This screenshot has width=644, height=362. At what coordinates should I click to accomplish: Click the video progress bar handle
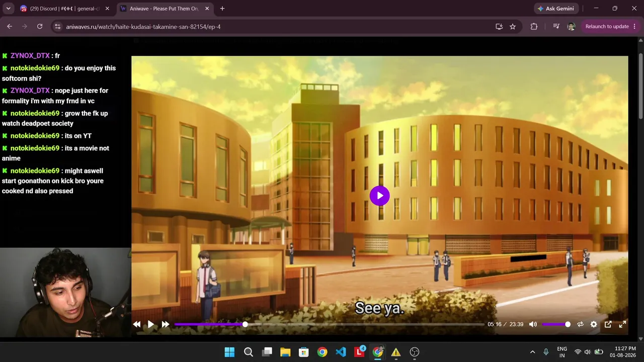tap(245, 324)
